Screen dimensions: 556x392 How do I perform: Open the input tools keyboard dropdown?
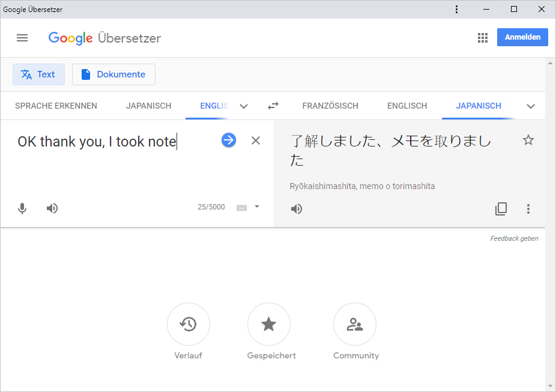257,207
